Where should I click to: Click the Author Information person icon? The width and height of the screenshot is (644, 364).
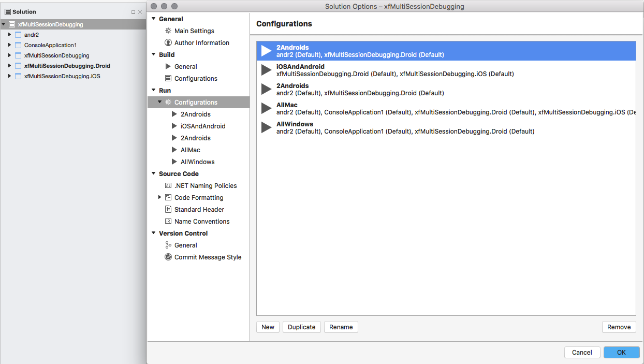click(168, 43)
